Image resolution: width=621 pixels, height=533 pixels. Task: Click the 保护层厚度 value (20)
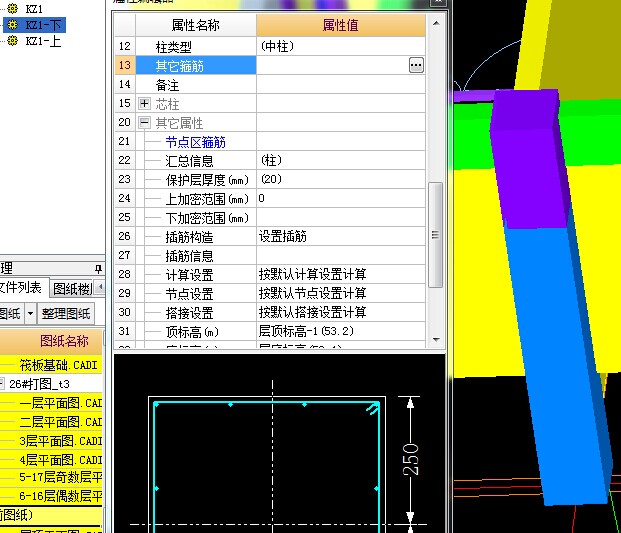tap(341, 179)
